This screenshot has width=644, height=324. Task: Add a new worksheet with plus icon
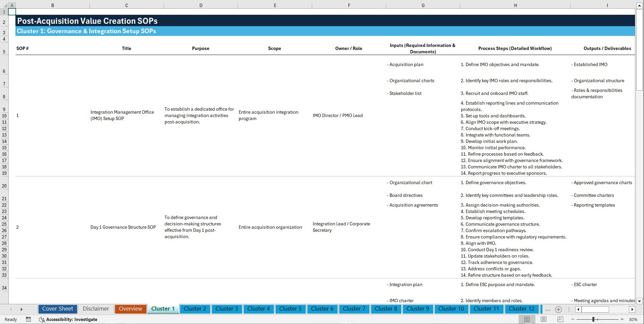click(x=559, y=309)
